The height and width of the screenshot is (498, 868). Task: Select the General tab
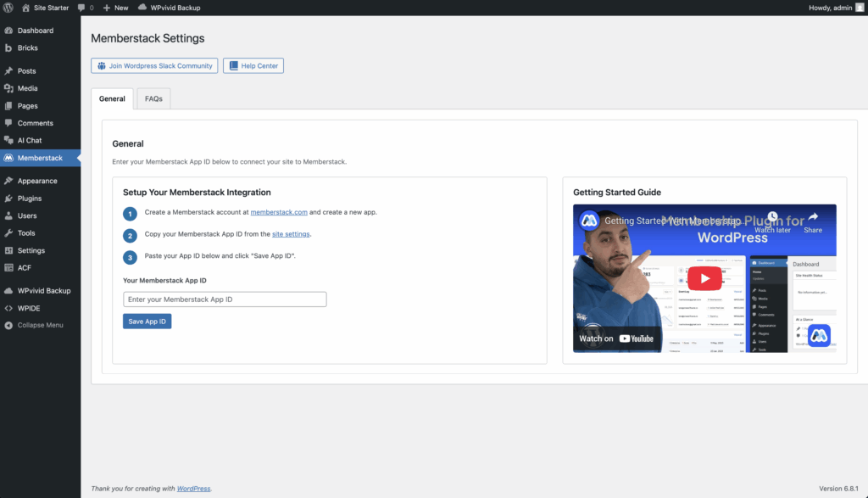[112, 98]
